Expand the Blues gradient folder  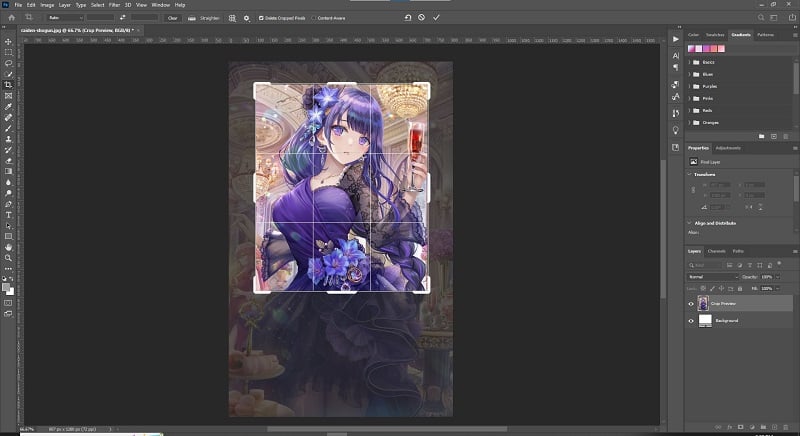[689, 74]
